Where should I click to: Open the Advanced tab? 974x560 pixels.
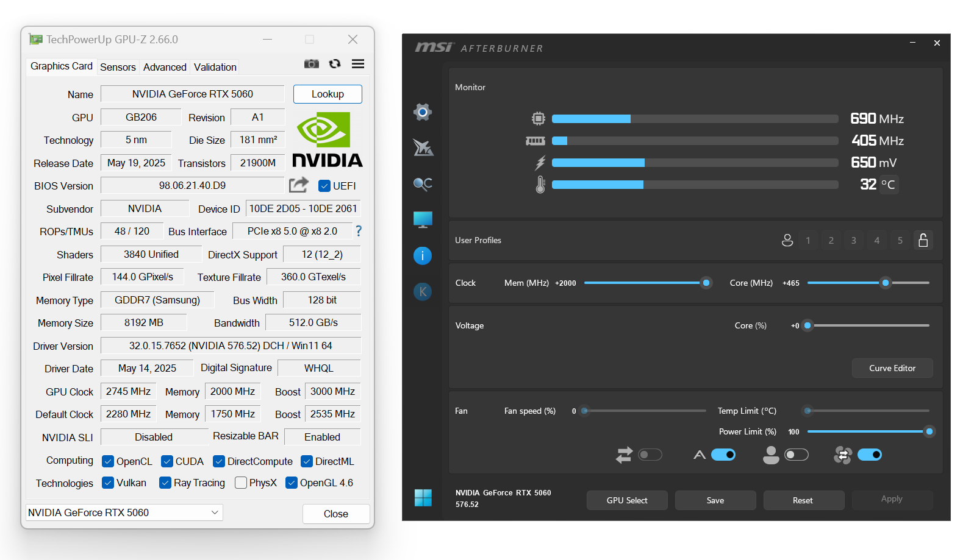tap(165, 67)
